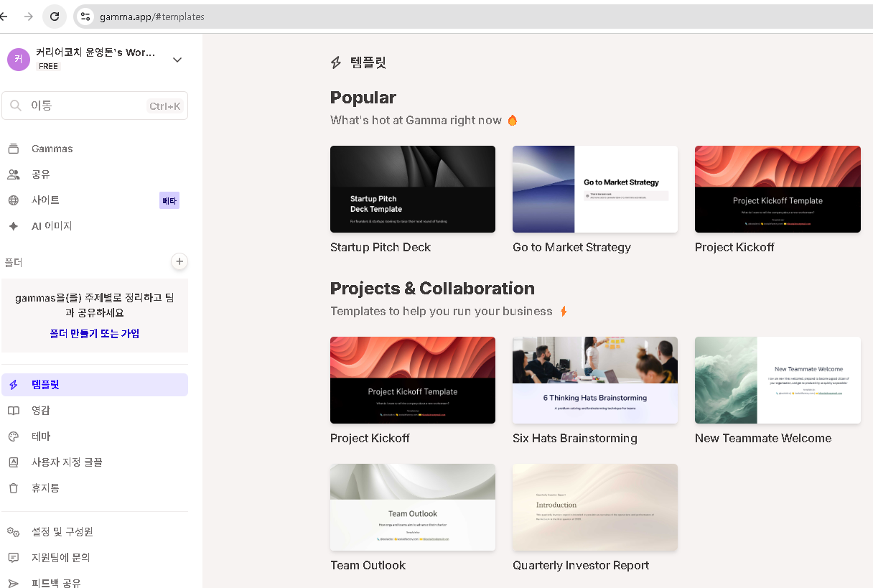
Task: Click the Startup Pitch Deck title
Action: tap(381, 247)
